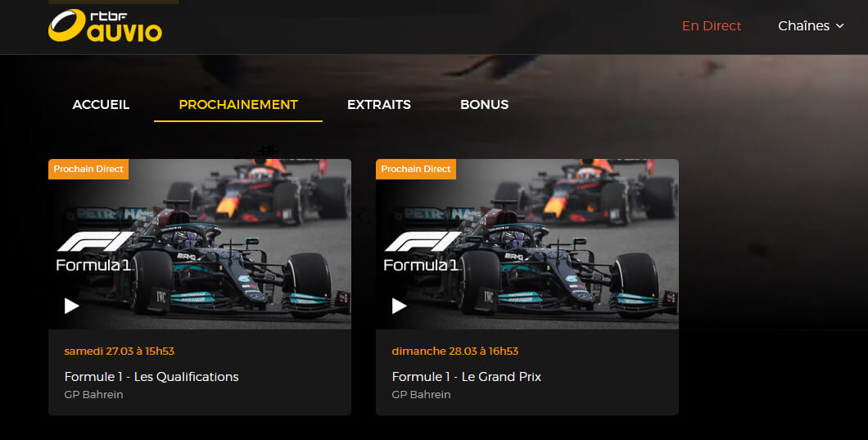Image resolution: width=868 pixels, height=440 pixels.
Task: Open the EXTRAITS tab
Action: pyautogui.click(x=379, y=105)
